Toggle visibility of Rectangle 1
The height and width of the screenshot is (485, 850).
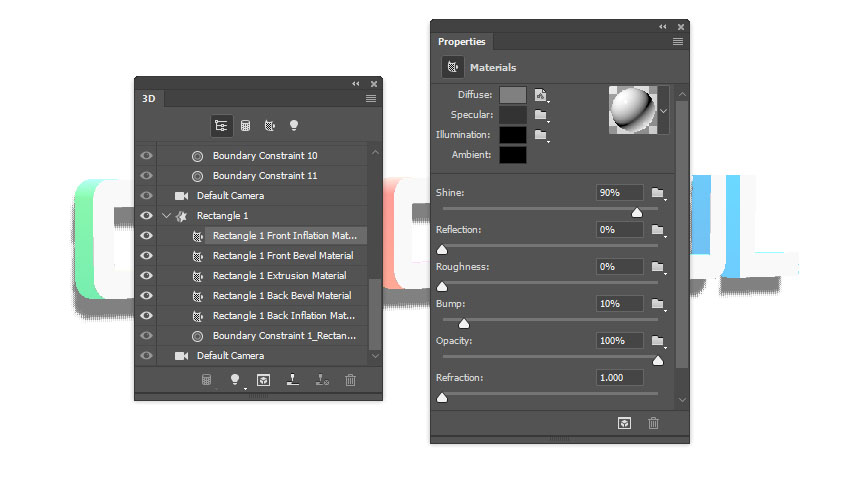[146, 216]
